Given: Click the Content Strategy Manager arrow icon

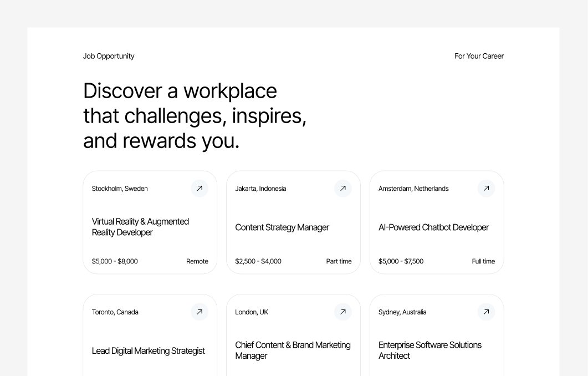Looking at the screenshot, I should (x=343, y=189).
